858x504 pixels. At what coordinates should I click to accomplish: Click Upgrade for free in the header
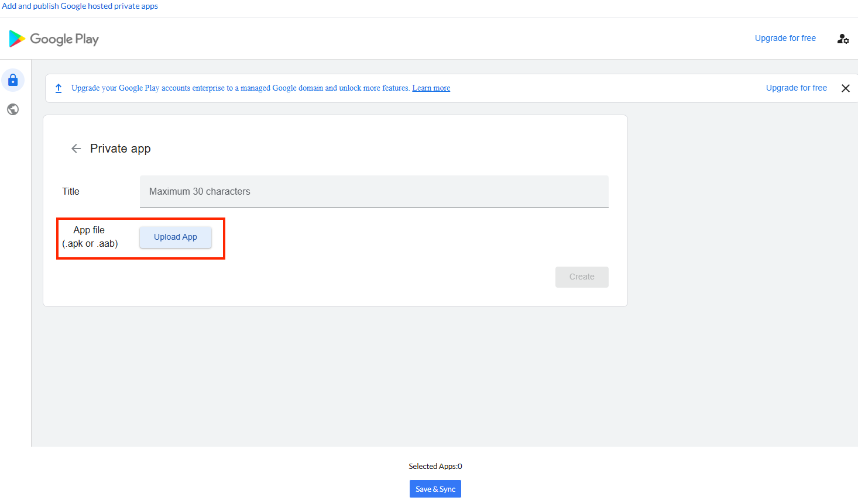click(785, 38)
